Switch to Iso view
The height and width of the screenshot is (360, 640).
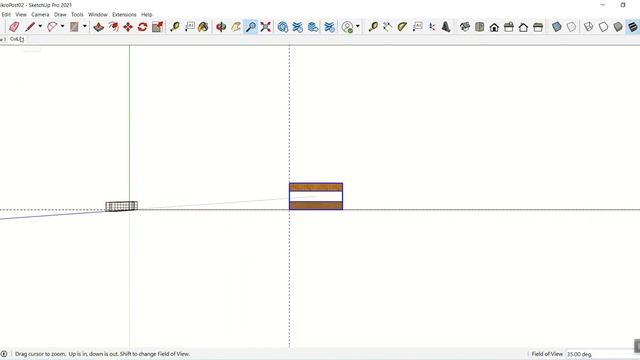coord(464,27)
